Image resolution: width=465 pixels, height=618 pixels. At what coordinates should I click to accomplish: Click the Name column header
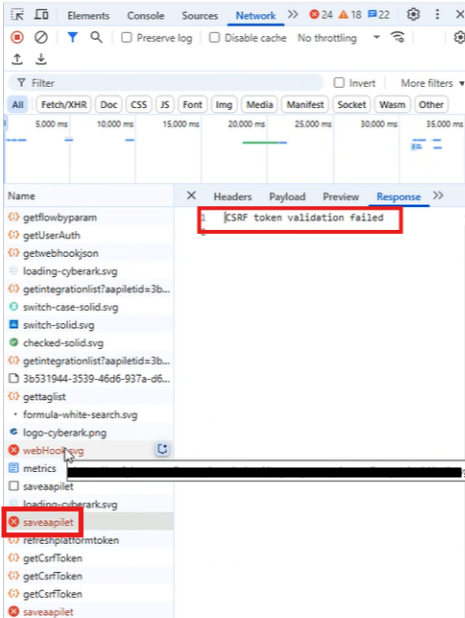click(x=89, y=196)
